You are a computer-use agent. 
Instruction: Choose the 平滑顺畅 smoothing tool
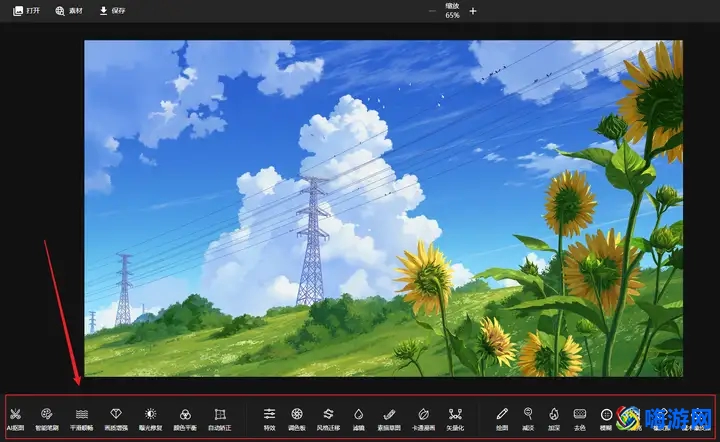point(82,419)
